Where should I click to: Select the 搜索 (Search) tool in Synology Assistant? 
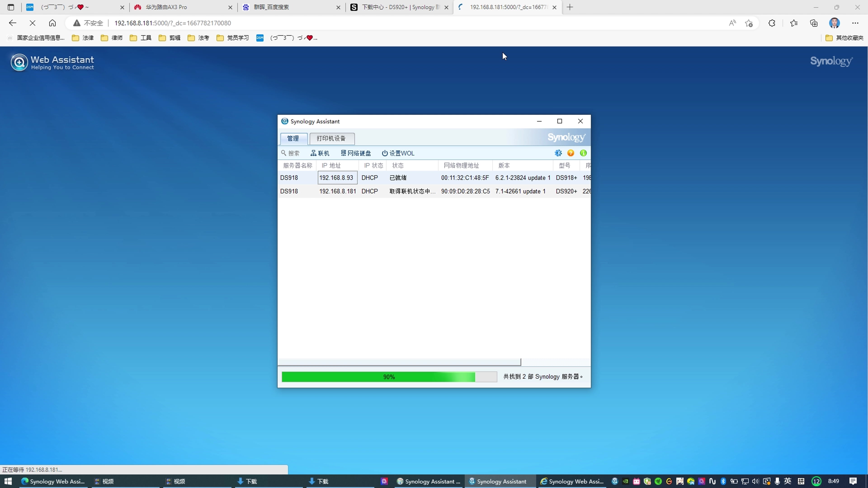tap(290, 153)
